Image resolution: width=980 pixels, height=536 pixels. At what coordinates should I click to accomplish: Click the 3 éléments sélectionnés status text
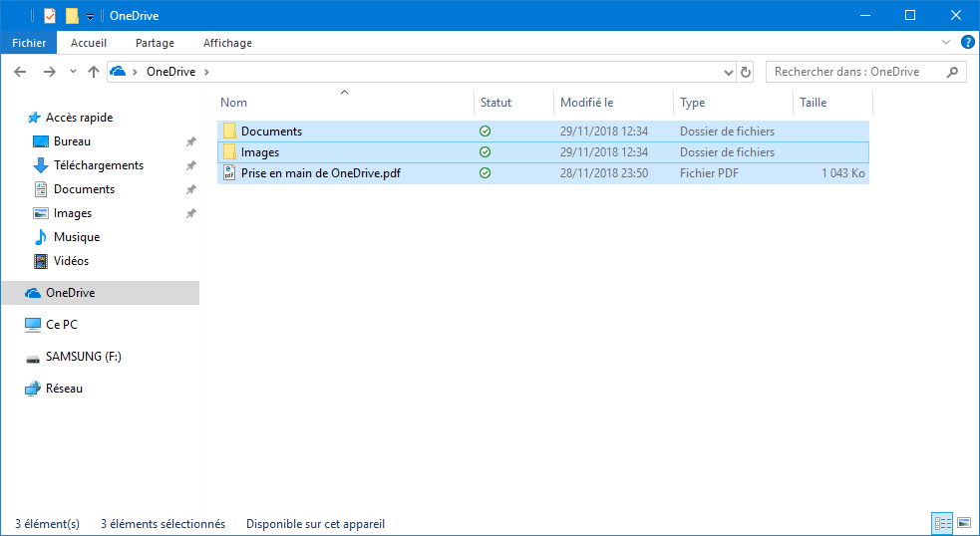pos(163,524)
